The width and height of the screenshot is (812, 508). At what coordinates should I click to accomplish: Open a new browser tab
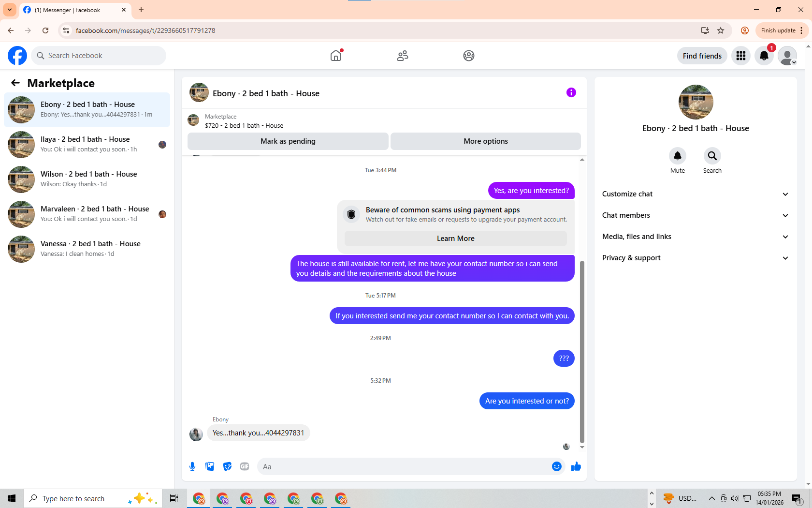[141, 10]
